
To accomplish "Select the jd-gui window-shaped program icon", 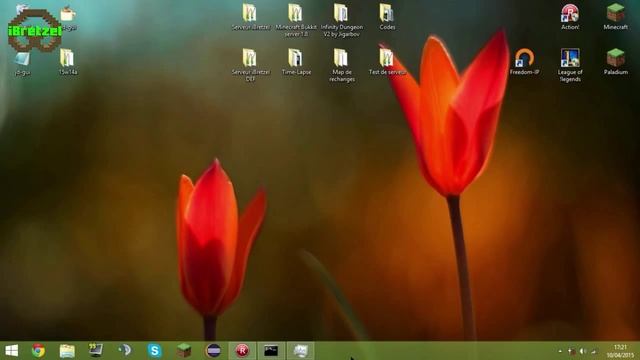I will tap(22, 63).
